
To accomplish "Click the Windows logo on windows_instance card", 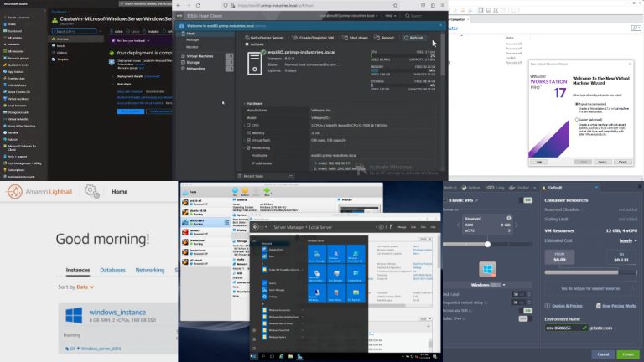I will click(x=74, y=316).
